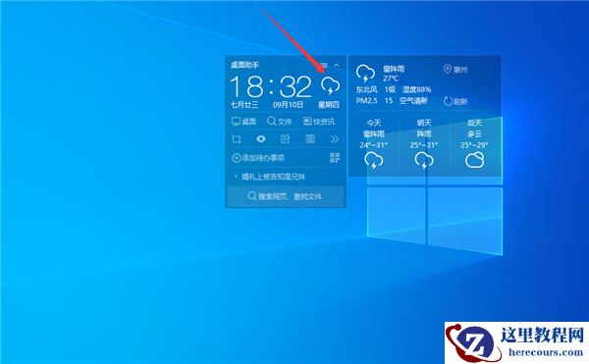Click the cloudy icon for 后天
Screen dimensions: 589x364
click(475, 161)
